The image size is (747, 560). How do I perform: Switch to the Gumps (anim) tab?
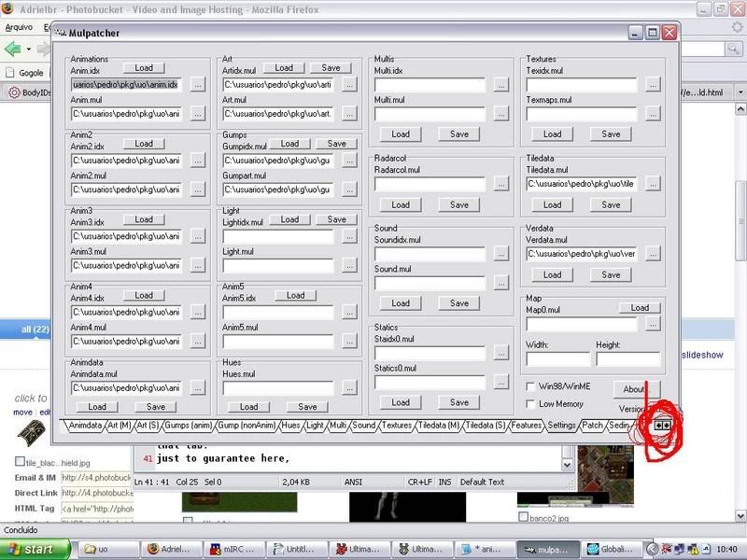click(x=190, y=426)
